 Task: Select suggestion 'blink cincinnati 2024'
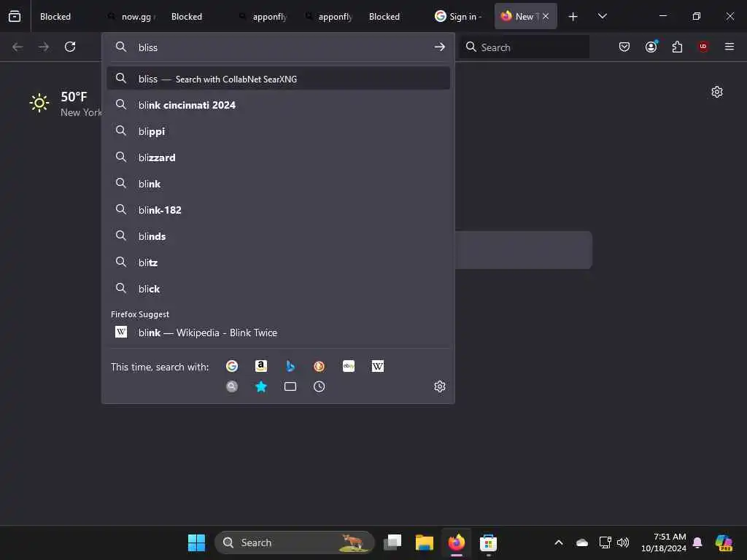278,105
